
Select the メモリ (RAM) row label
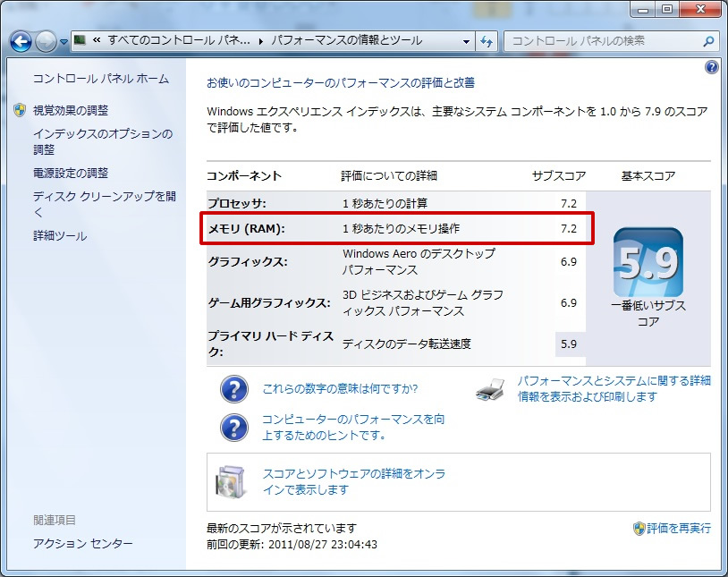point(246,229)
